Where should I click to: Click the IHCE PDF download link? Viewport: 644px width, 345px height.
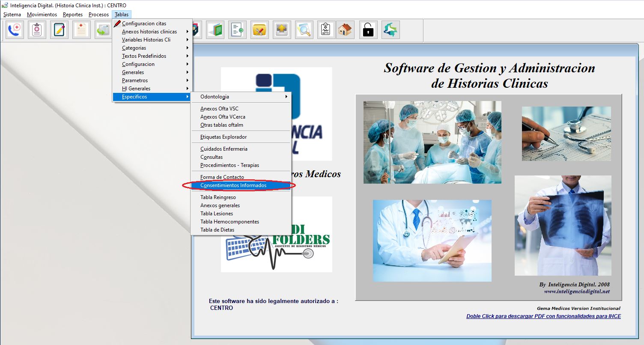coord(543,316)
